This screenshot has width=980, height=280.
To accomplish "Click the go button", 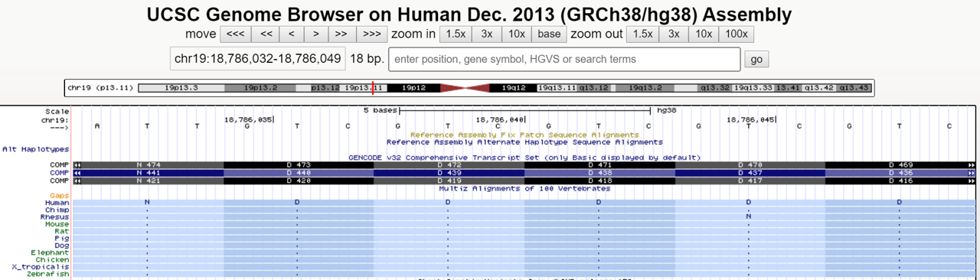I will [756, 59].
